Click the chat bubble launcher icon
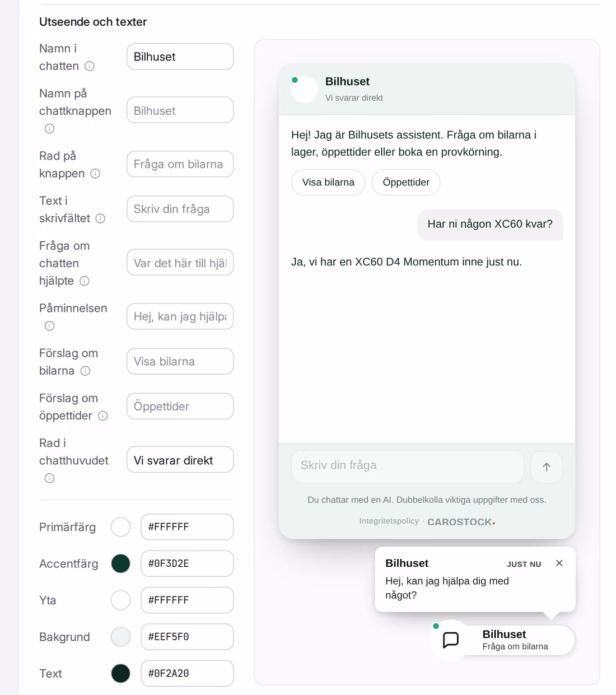 tap(451, 640)
